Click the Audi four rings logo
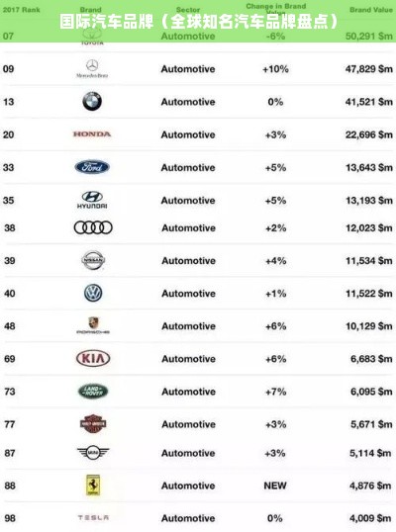This screenshot has height=532, width=396. pyautogui.click(x=93, y=227)
